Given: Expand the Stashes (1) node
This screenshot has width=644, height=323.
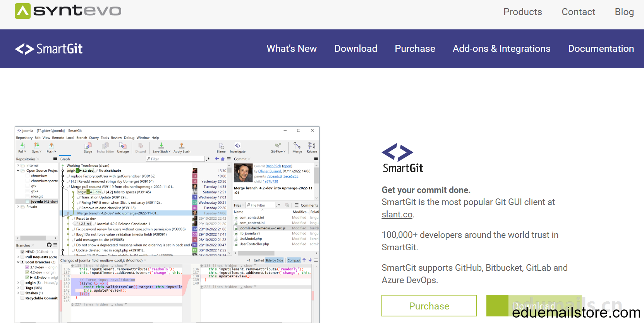Looking at the screenshot, I should [x=18, y=293].
